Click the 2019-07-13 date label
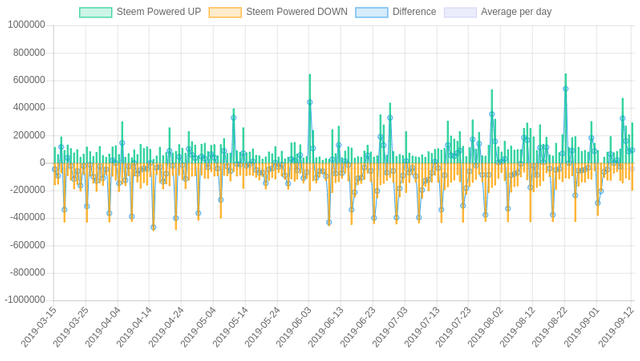This screenshot has height=361, width=640. 421,327
